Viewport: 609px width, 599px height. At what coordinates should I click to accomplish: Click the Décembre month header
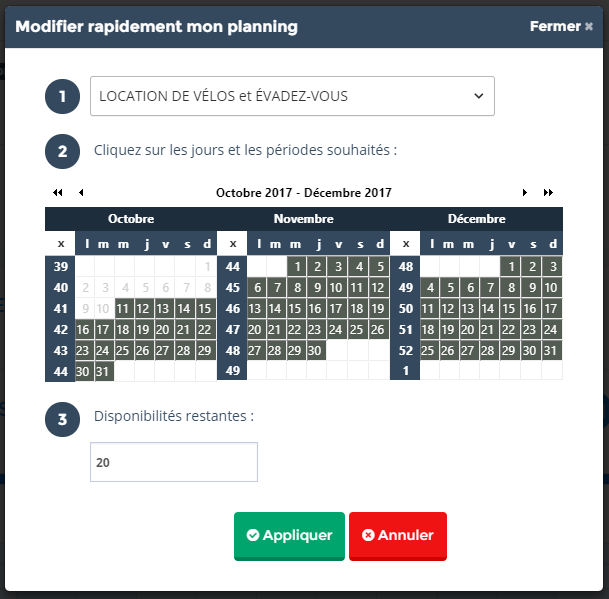tap(476, 218)
